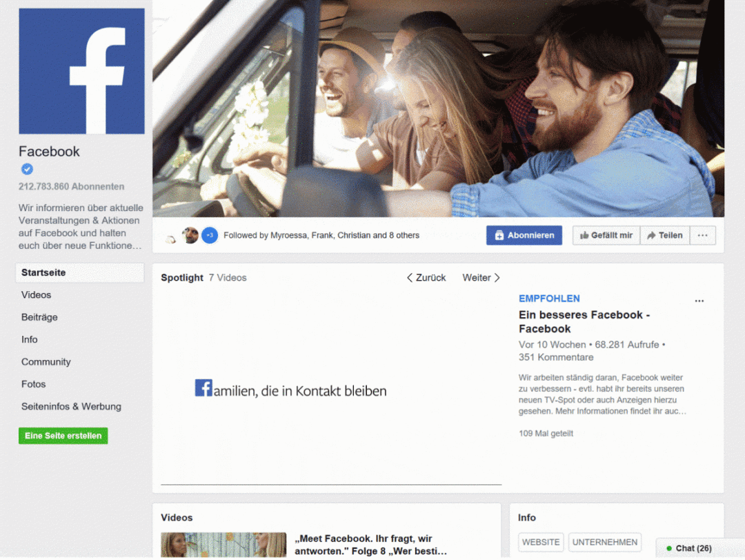Click the blue verified badge under Facebook
Viewport: 745px width, 560px height.
click(27, 168)
